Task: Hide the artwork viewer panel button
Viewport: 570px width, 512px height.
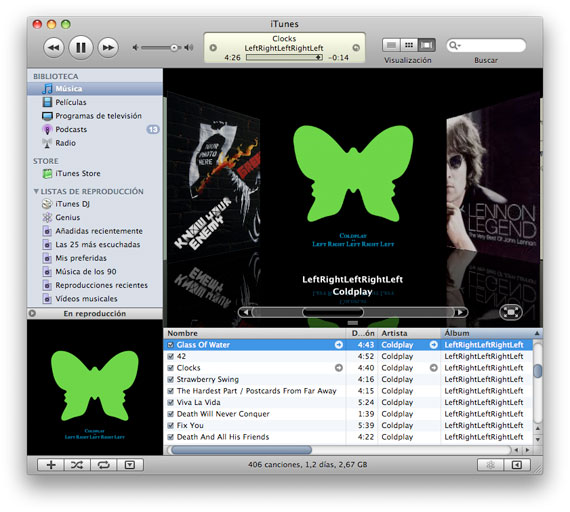Action: tap(130, 465)
